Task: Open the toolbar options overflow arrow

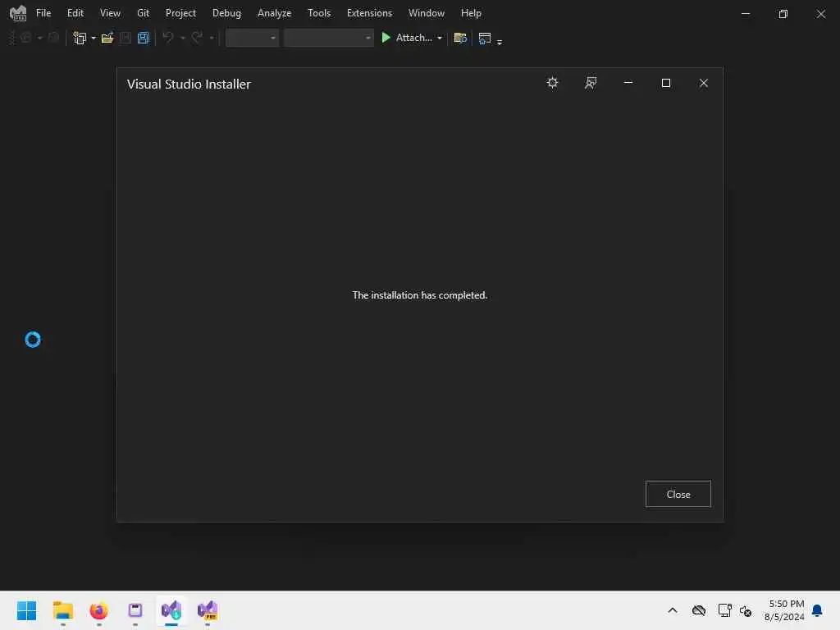Action: [x=500, y=41]
